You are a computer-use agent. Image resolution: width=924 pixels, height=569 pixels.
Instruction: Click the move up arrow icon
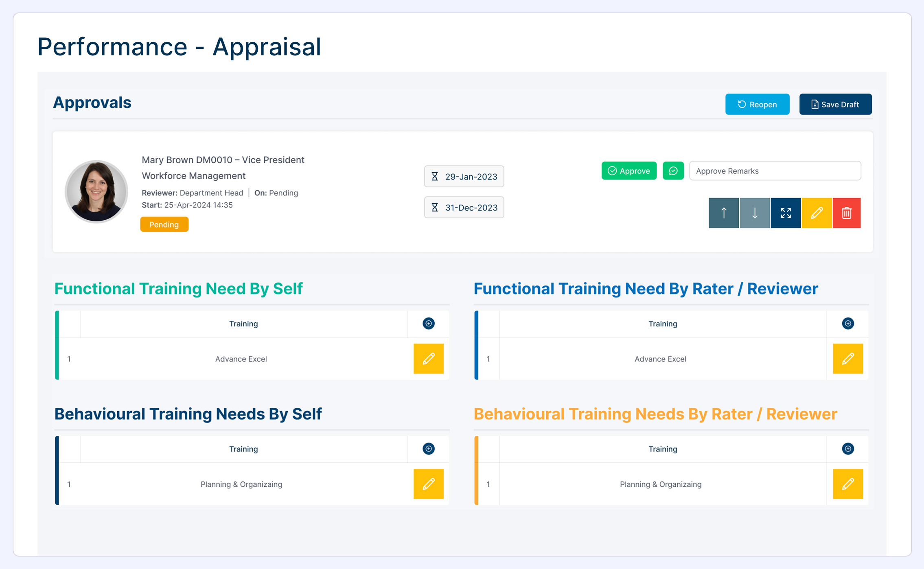click(724, 213)
